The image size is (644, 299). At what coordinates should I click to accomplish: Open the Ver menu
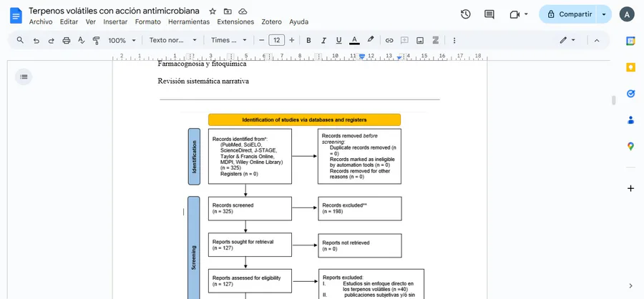click(x=91, y=22)
